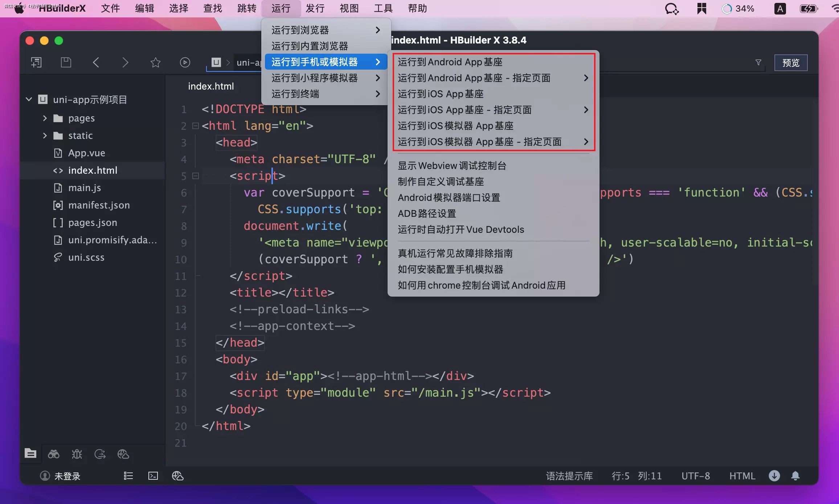
Task: Open the terminal icon in status bar
Action: (153, 476)
